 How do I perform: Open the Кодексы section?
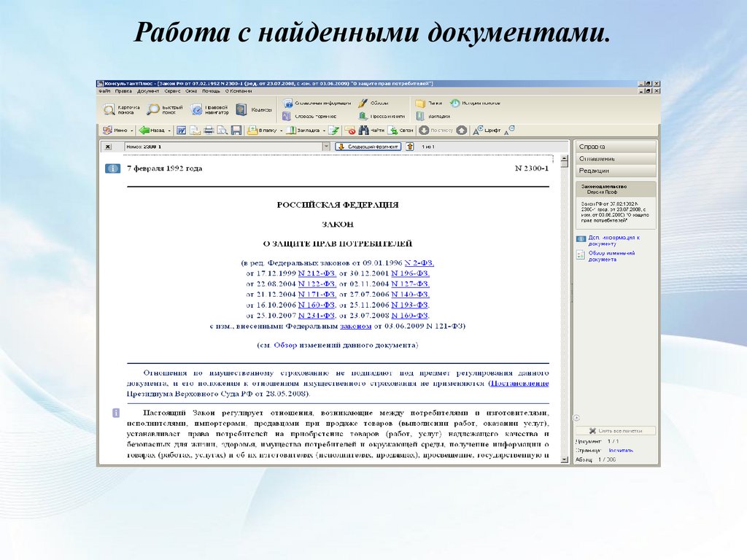[255, 110]
